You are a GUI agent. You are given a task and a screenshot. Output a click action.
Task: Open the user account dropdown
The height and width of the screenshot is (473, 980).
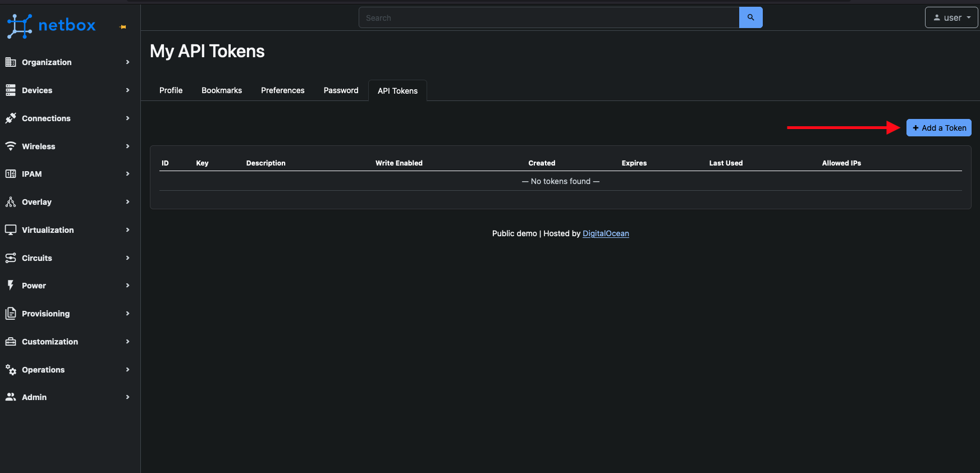(x=951, y=17)
